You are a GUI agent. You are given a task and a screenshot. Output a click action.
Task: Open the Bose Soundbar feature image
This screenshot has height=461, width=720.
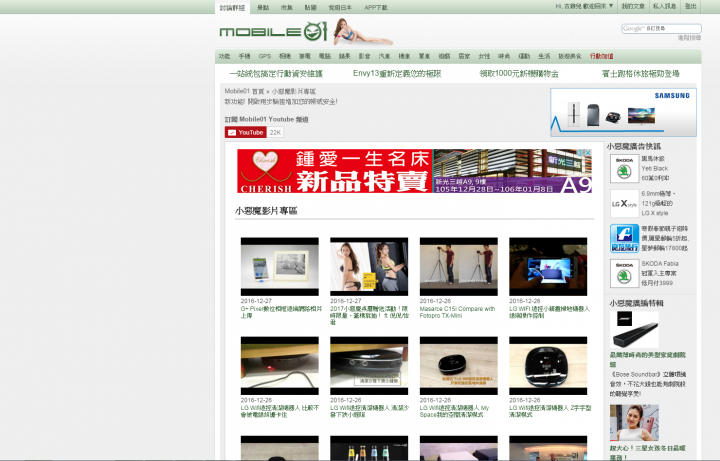pos(634,330)
